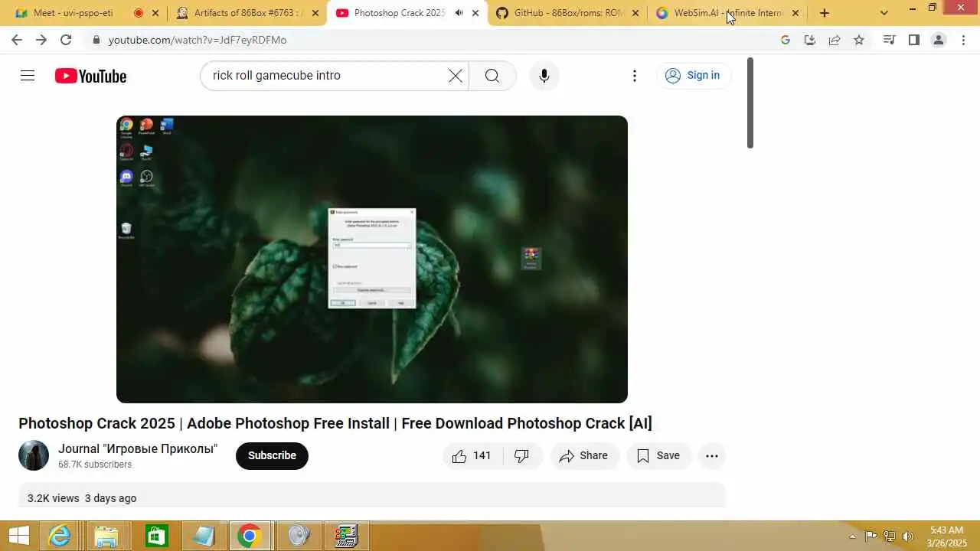Open File Explorer from taskbar

pos(106,536)
